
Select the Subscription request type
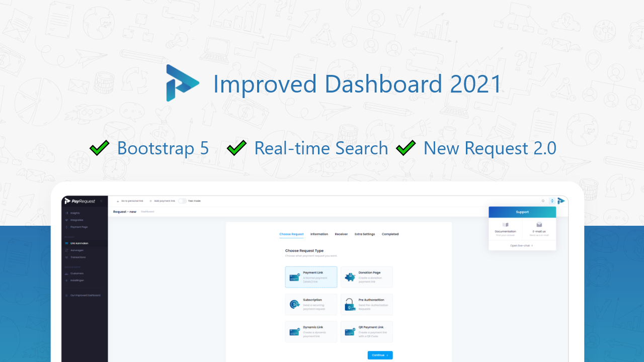point(311,304)
